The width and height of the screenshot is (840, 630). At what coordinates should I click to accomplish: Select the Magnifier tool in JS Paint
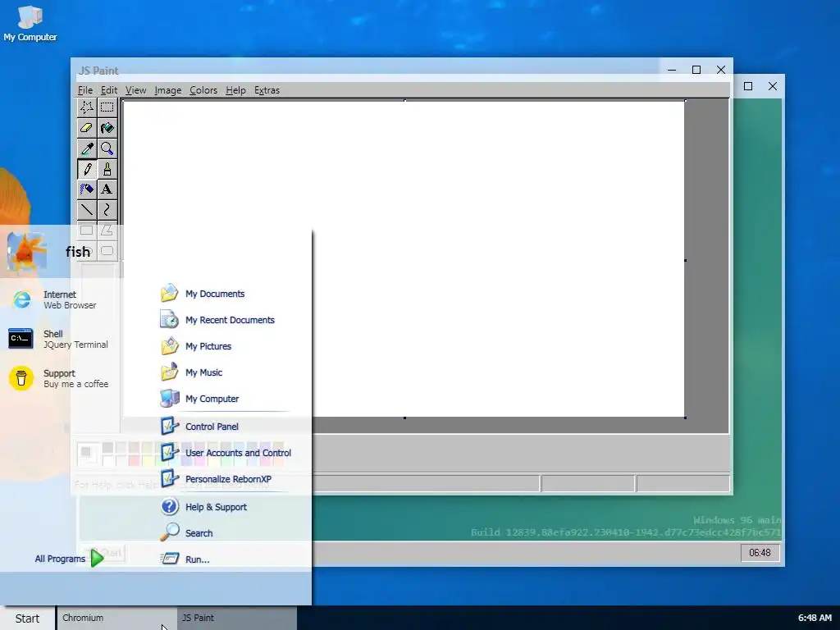pyautogui.click(x=107, y=148)
